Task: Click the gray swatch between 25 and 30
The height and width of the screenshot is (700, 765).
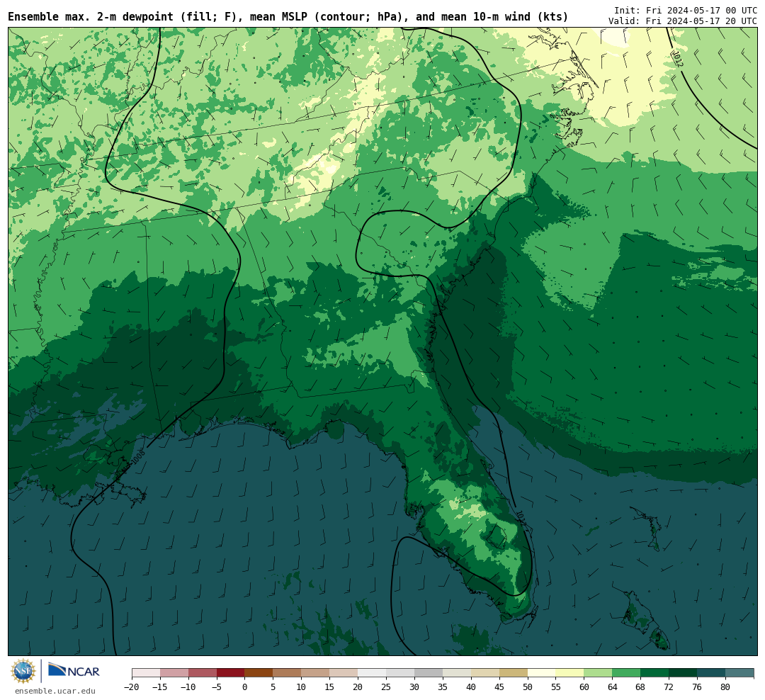Action: click(400, 673)
